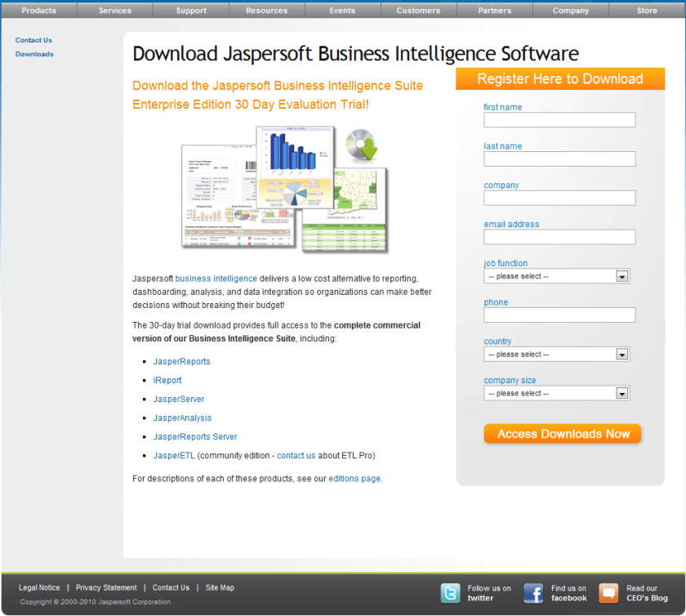Focus the email address text box
The width and height of the screenshot is (686, 616).
point(559,237)
